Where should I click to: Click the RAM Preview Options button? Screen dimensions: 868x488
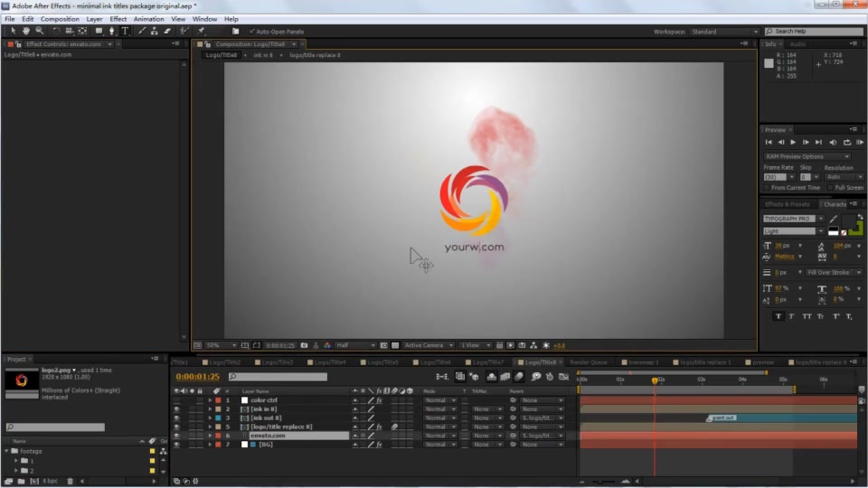click(807, 156)
